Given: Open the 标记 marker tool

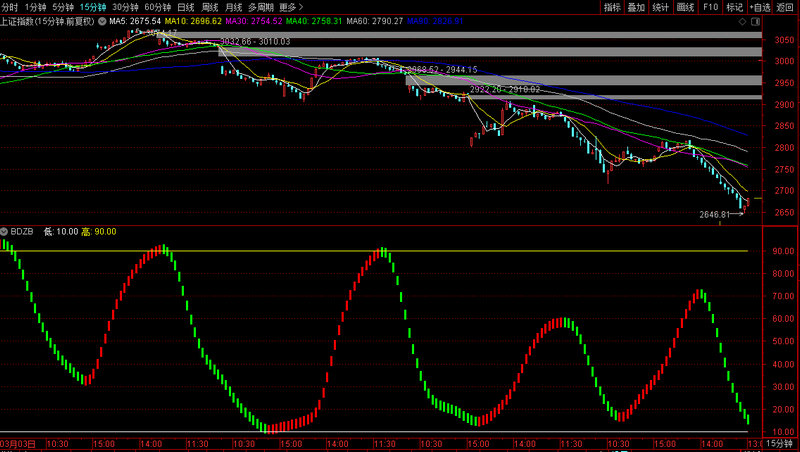Looking at the screenshot, I should tap(735, 7).
